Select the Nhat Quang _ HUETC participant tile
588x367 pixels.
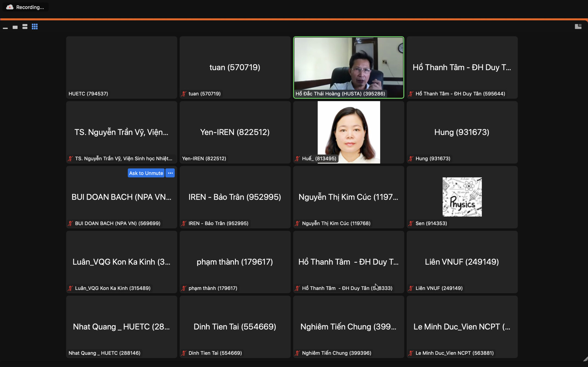click(x=122, y=326)
